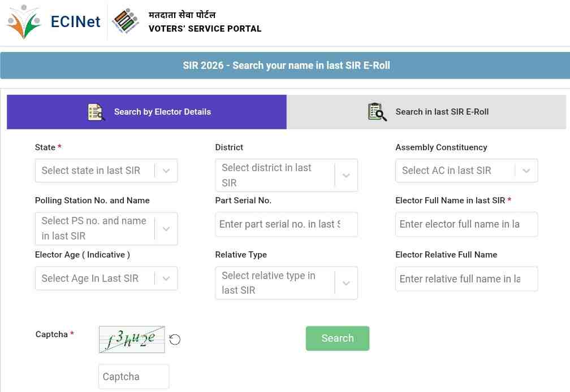Click the Search in last SIR E-Roll icon
Image resolution: width=570 pixels, height=392 pixels.
(377, 112)
